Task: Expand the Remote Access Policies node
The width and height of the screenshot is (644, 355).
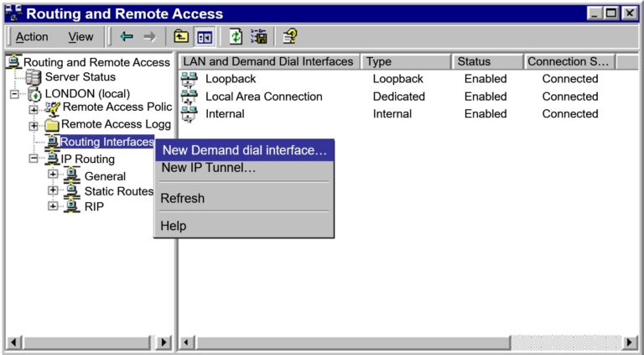Action: pos(34,110)
